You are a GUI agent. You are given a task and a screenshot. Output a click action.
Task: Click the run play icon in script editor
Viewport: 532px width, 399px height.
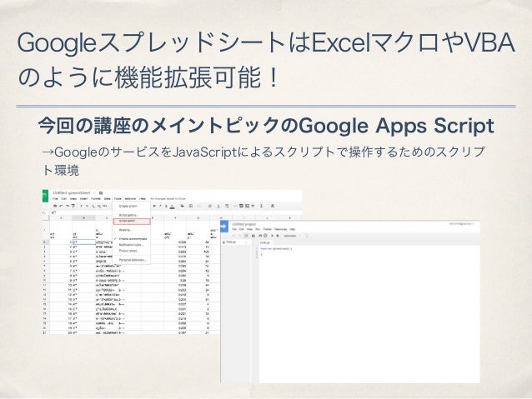[272, 236]
